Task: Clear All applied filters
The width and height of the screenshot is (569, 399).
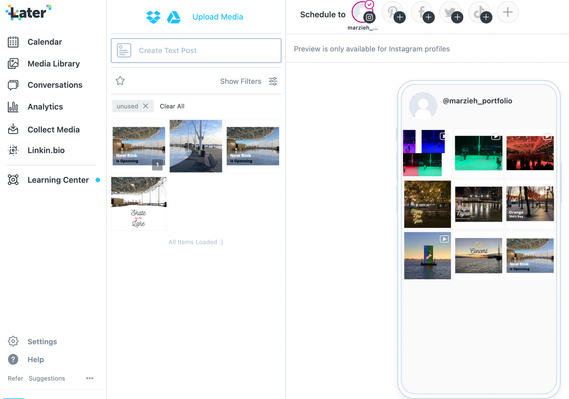Action: coord(172,106)
